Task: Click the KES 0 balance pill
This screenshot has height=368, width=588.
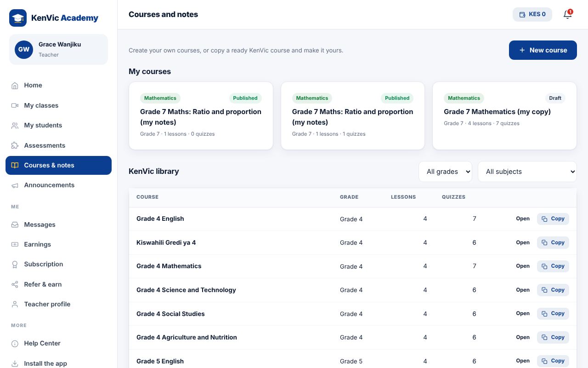Action: tap(532, 14)
